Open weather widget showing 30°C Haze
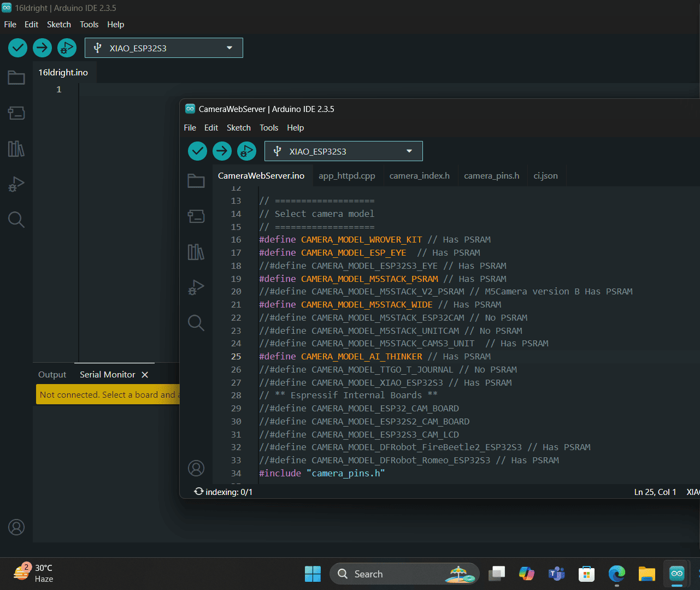The width and height of the screenshot is (700, 590). pos(34,574)
